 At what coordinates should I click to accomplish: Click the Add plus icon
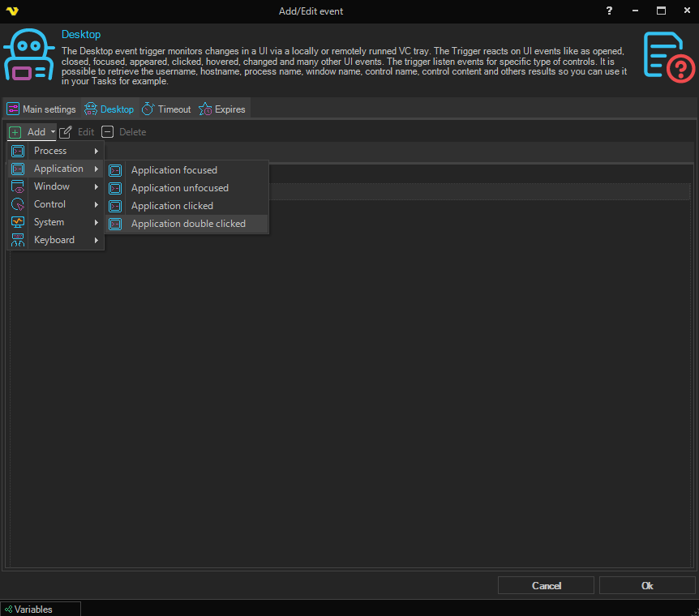(15, 132)
